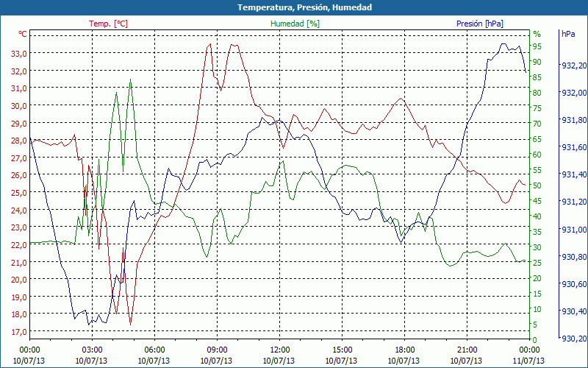Click the 11/07/13 date label
This screenshot has height=368, width=588.
point(529,361)
